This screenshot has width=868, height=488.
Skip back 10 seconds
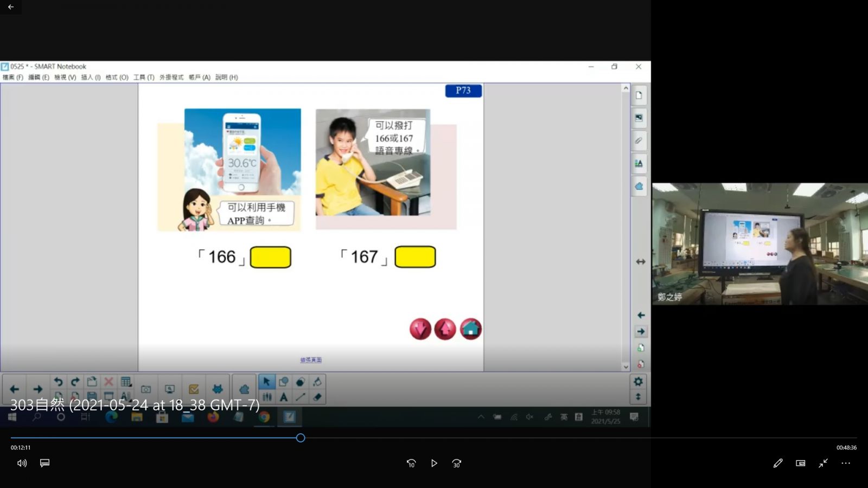tap(411, 463)
